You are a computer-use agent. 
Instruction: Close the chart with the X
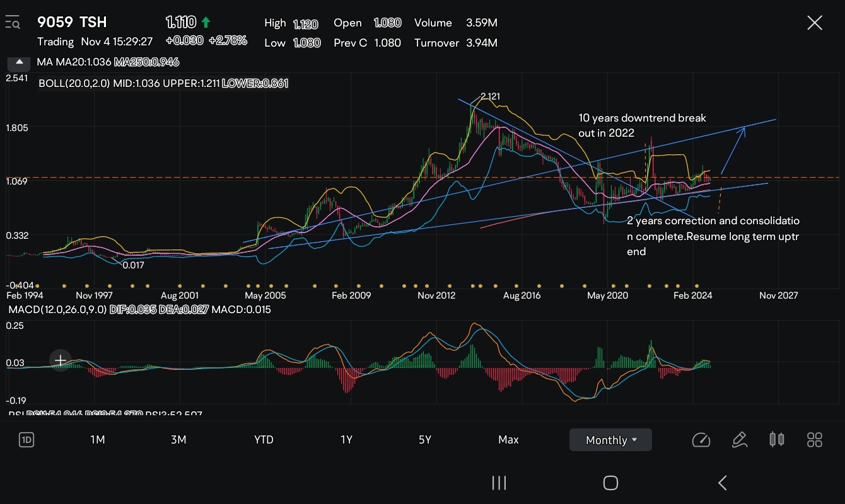click(x=815, y=23)
